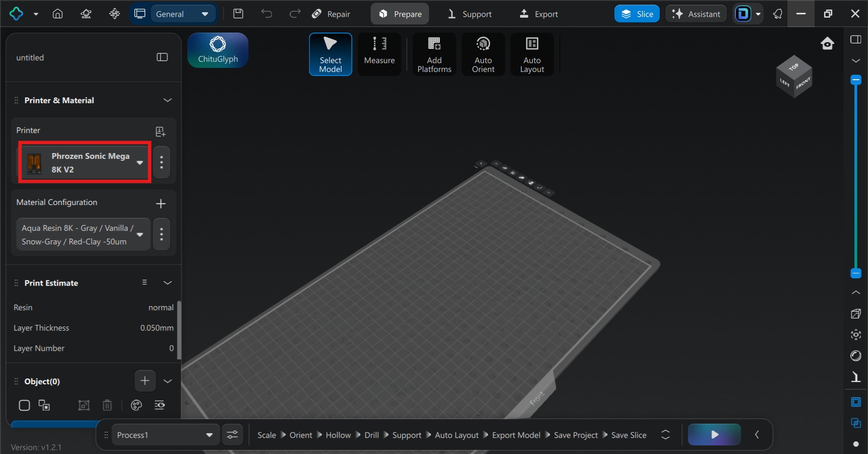Toggle the support display icon on right bar
Image resolution: width=868 pixels, height=454 pixels.
coord(856,377)
